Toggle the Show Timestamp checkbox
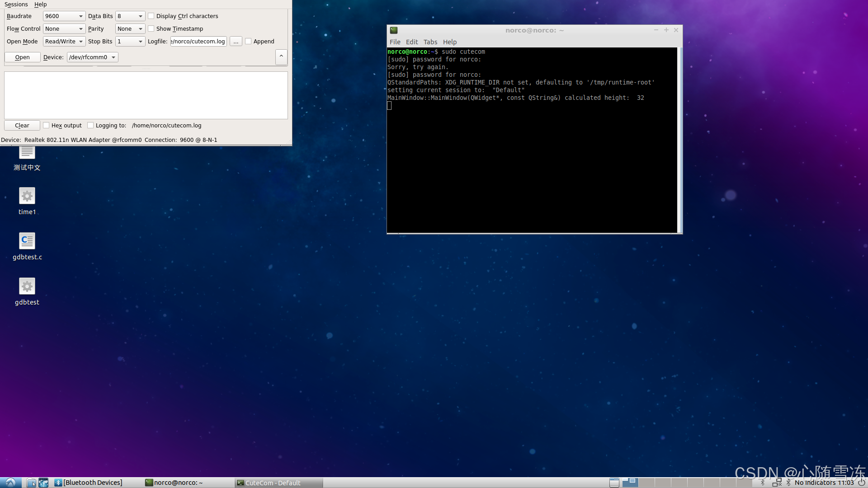Viewport: 868px width, 488px height. [x=151, y=28]
